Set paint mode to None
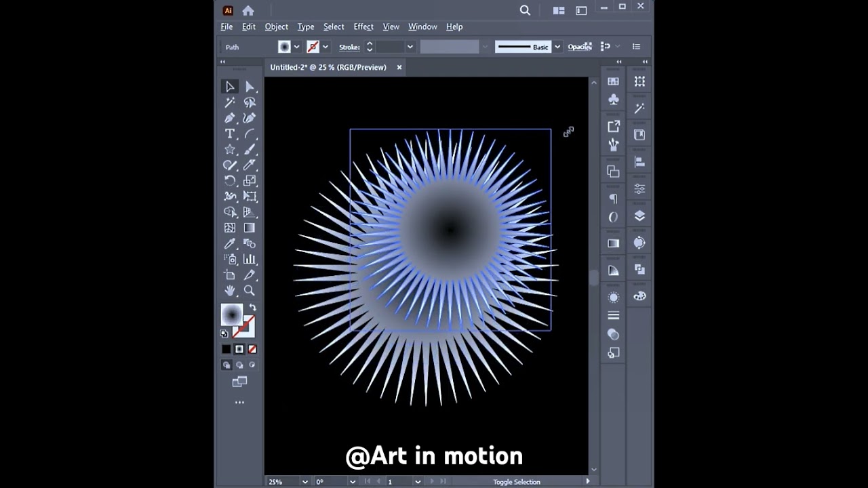 click(252, 349)
